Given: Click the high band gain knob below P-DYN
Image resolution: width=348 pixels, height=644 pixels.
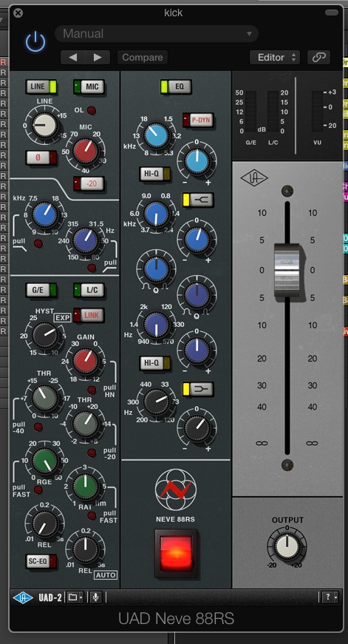Looking at the screenshot, I should click(x=197, y=161).
